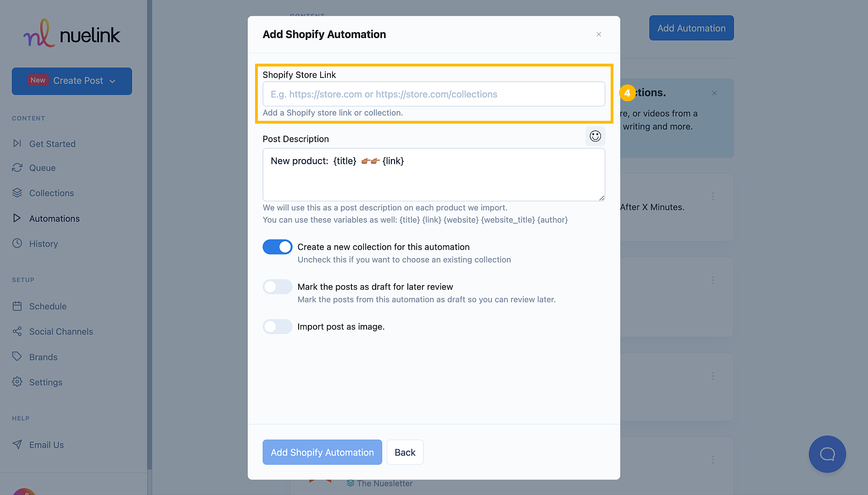Click the Email Us link
The image size is (868, 495).
click(46, 445)
